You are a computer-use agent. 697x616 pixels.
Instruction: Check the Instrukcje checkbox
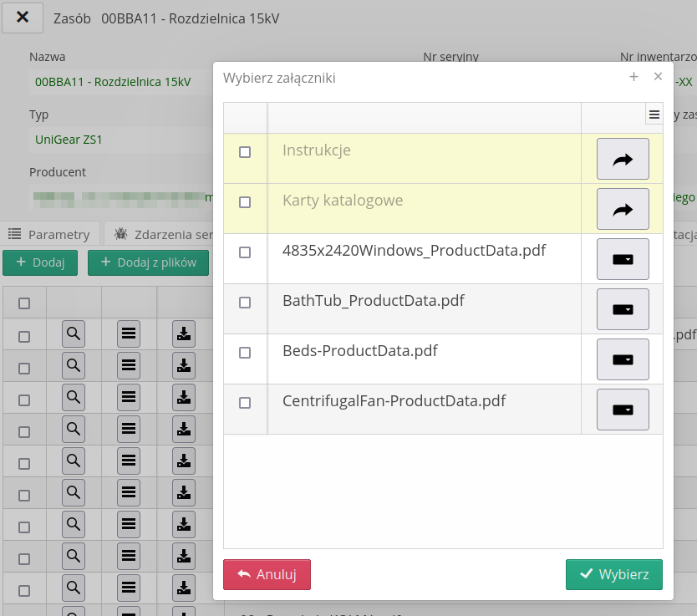[x=245, y=152]
